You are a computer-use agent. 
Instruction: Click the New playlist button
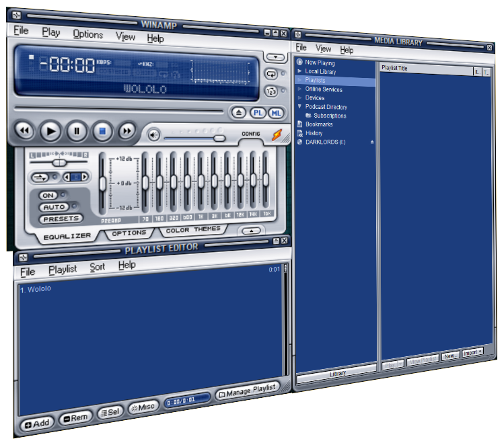tap(450, 356)
